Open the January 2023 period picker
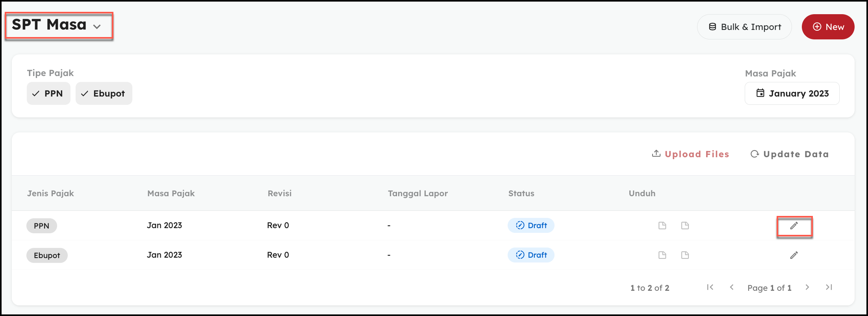868x316 pixels. 792,93
